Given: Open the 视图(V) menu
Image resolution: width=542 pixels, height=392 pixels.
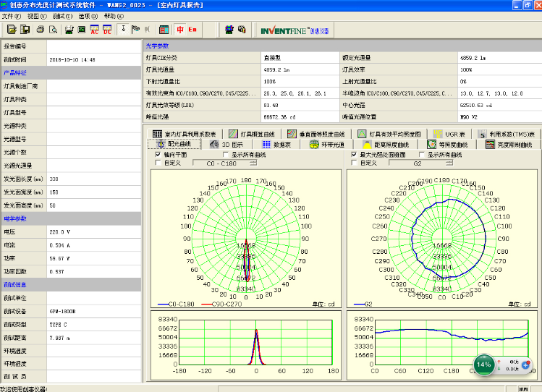Looking at the screenshot, I should tap(37, 16).
